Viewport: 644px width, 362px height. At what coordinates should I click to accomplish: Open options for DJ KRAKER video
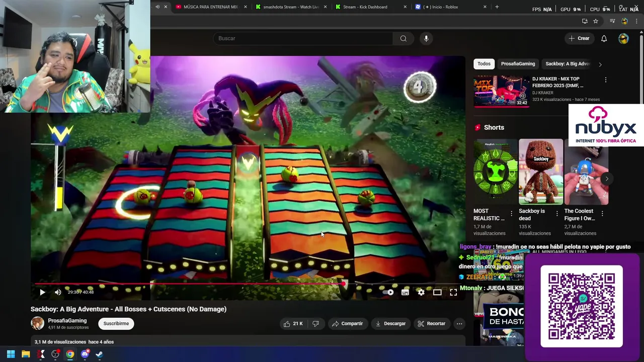click(x=606, y=80)
